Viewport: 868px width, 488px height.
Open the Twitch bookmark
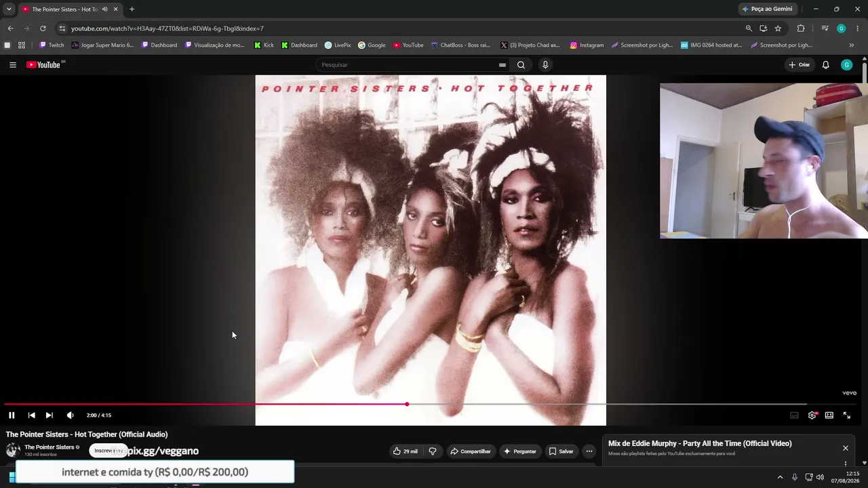[52, 45]
